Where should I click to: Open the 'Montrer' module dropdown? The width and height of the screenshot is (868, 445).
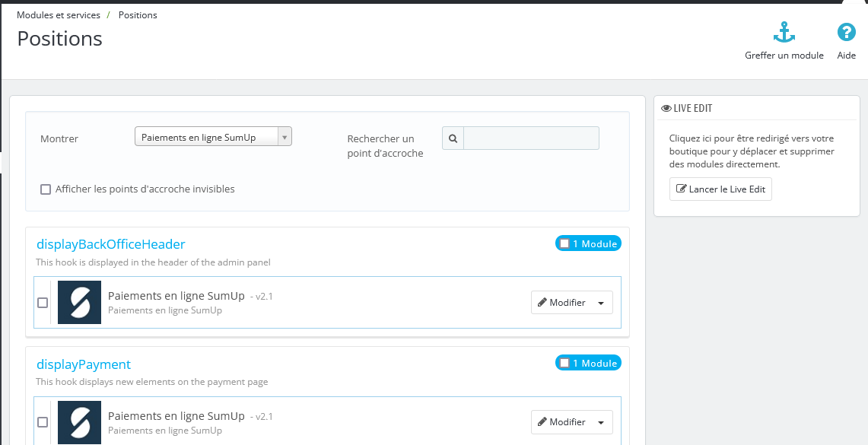click(213, 137)
